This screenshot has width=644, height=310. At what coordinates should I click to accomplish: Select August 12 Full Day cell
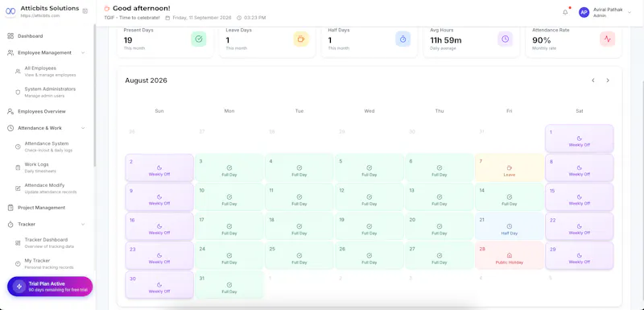(x=369, y=197)
